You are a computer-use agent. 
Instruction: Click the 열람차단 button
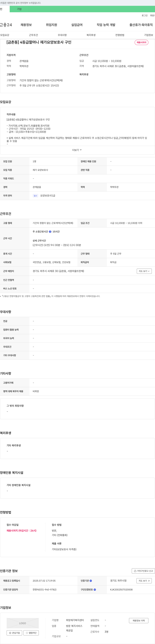tap(31, 633)
